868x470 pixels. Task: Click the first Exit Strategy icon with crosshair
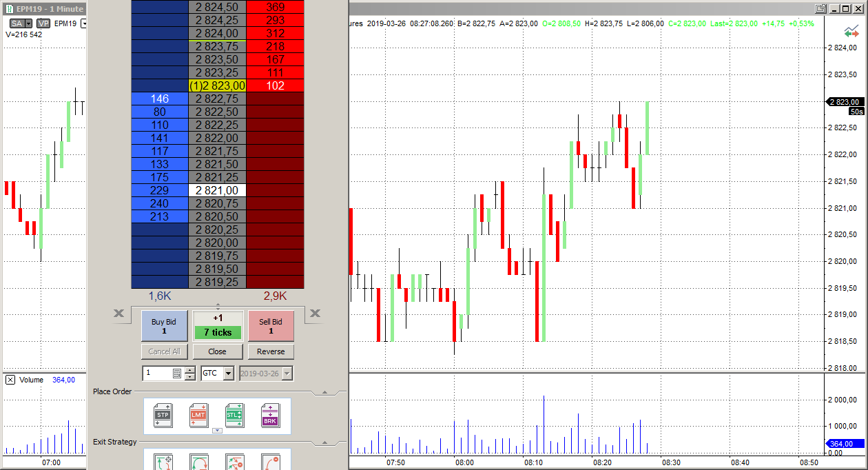tap(163, 462)
